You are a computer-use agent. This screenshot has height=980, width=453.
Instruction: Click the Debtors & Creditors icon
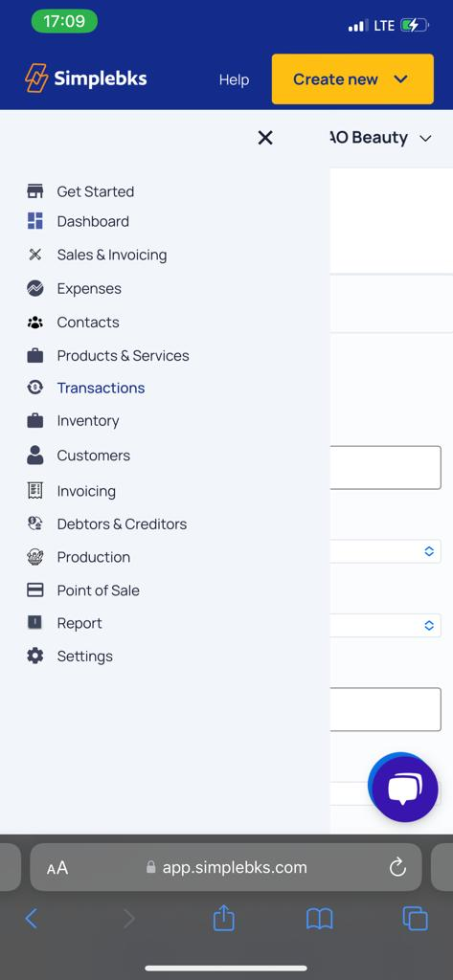coord(35,523)
